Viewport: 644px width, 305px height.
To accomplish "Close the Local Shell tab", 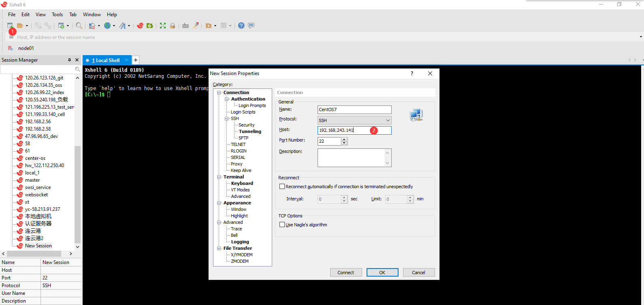I will click(126, 60).
